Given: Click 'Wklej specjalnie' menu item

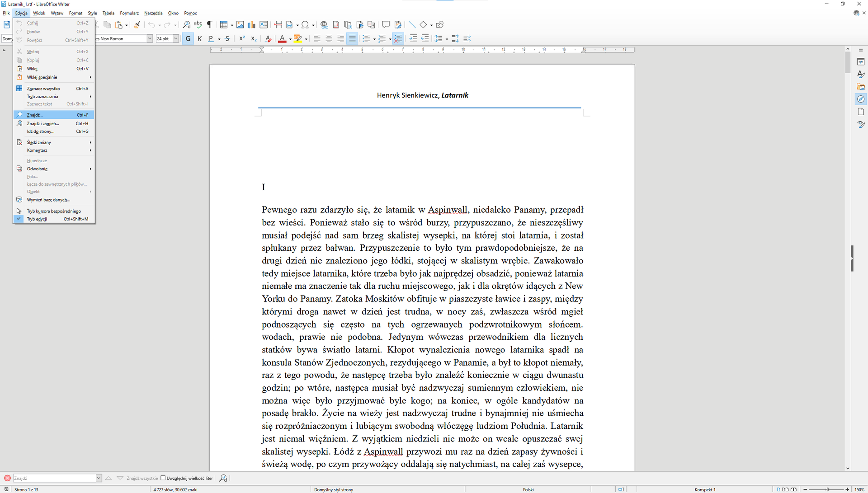Looking at the screenshot, I should tap(54, 77).
